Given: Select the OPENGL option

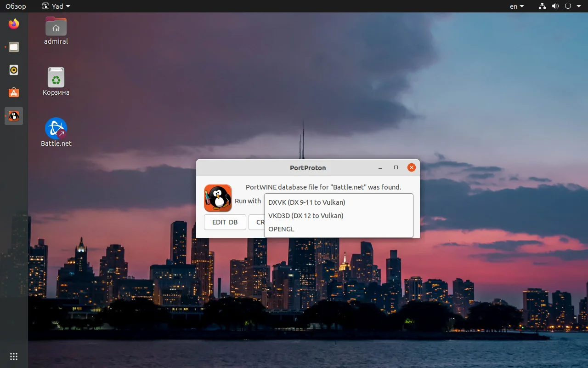Looking at the screenshot, I should (339, 229).
